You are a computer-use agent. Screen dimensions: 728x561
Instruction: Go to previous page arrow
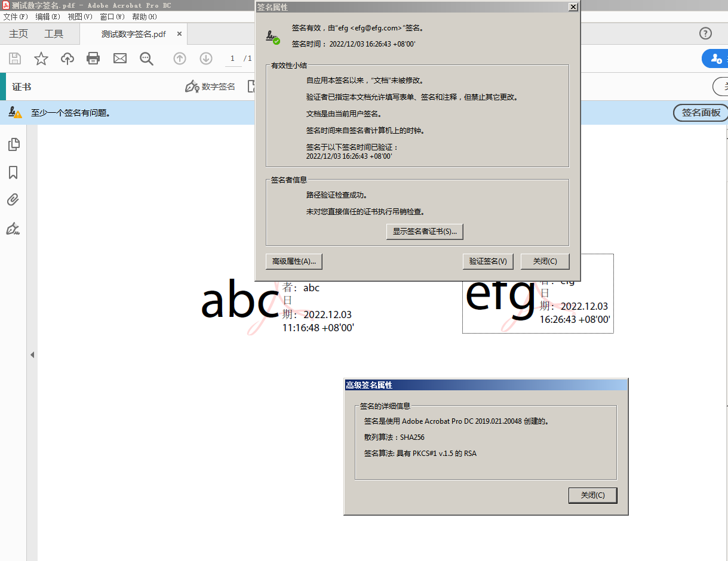[x=180, y=58]
